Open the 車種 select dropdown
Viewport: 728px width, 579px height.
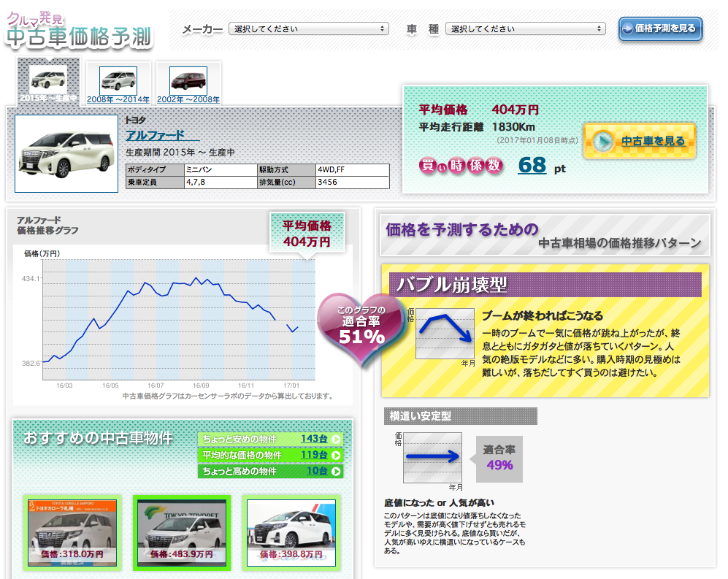coord(525,28)
